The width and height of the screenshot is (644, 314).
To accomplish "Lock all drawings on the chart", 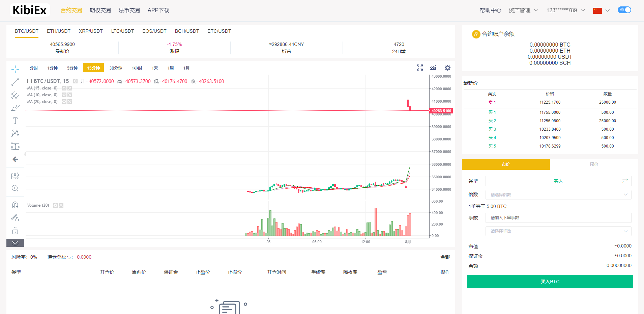I will coord(15,230).
